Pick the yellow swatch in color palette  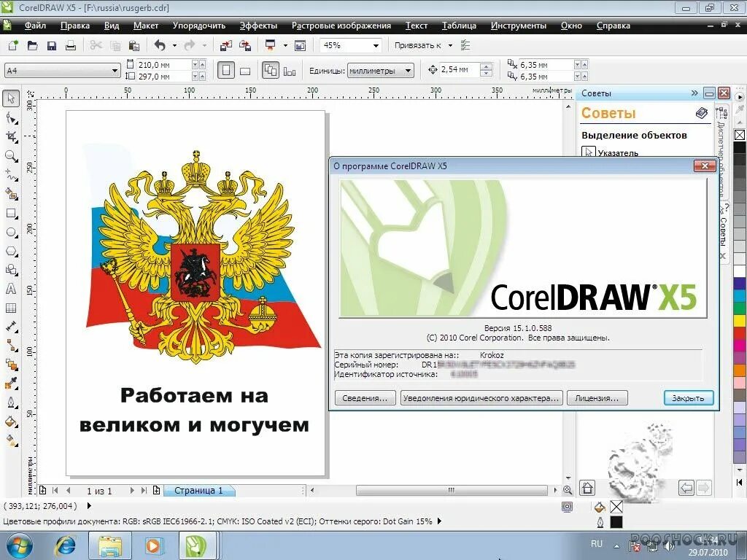pyautogui.click(x=740, y=321)
